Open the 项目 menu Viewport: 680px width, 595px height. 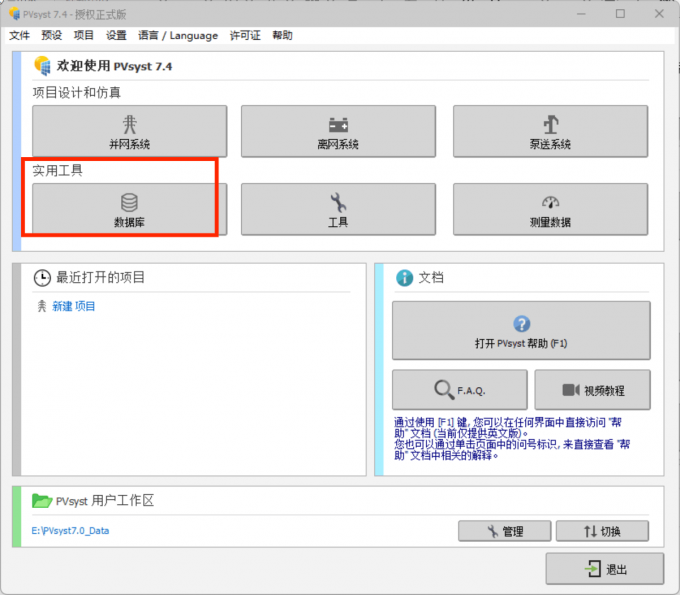pyautogui.click(x=84, y=36)
